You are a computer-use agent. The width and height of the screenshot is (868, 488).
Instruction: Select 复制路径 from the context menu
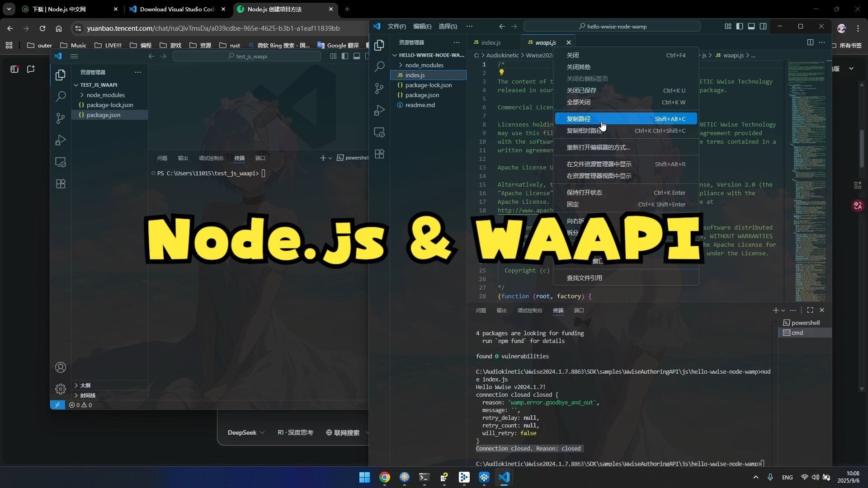point(579,118)
